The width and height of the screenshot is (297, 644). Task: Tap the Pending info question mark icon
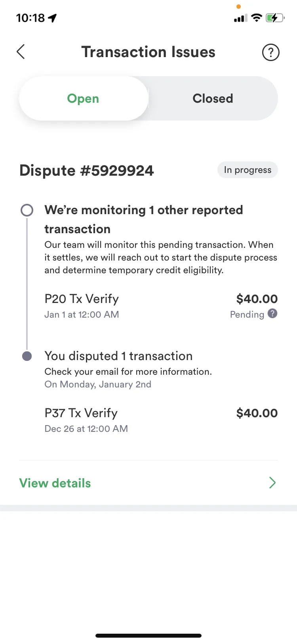click(272, 314)
